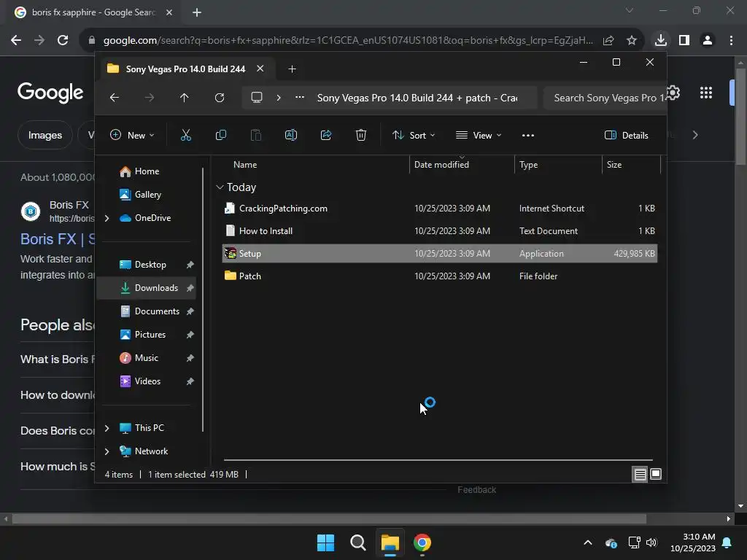The image size is (747, 560).
Task: Open the Windows Start menu
Action: pyautogui.click(x=326, y=542)
